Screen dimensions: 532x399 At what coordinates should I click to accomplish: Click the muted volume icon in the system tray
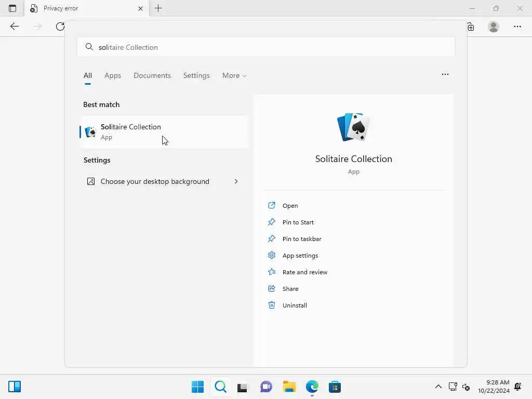(466, 387)
